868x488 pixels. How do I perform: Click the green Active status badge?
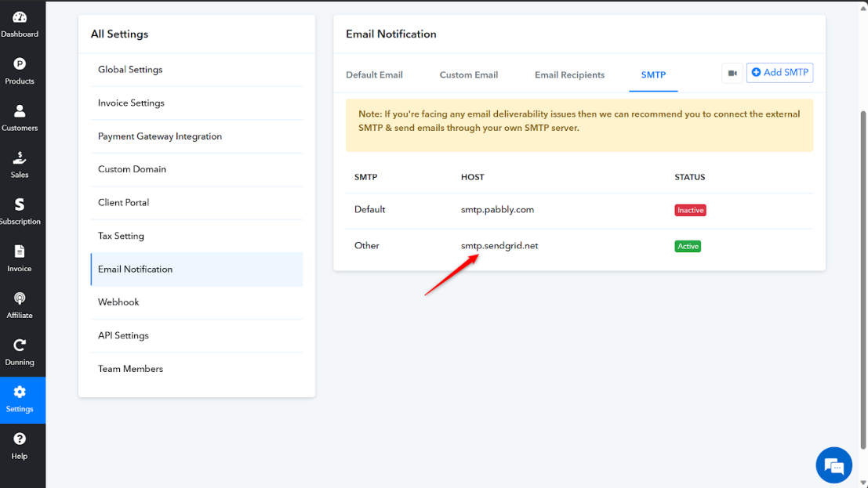[688, 246]
